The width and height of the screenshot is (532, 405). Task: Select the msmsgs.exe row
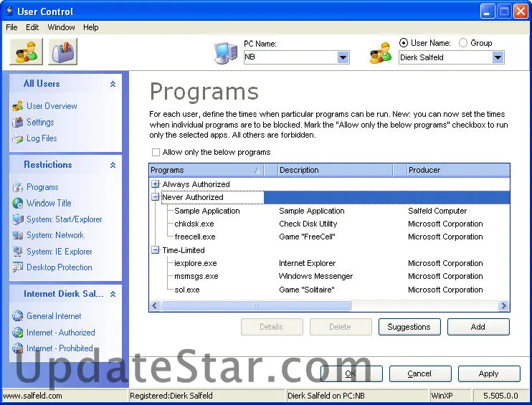pos(329,276)
